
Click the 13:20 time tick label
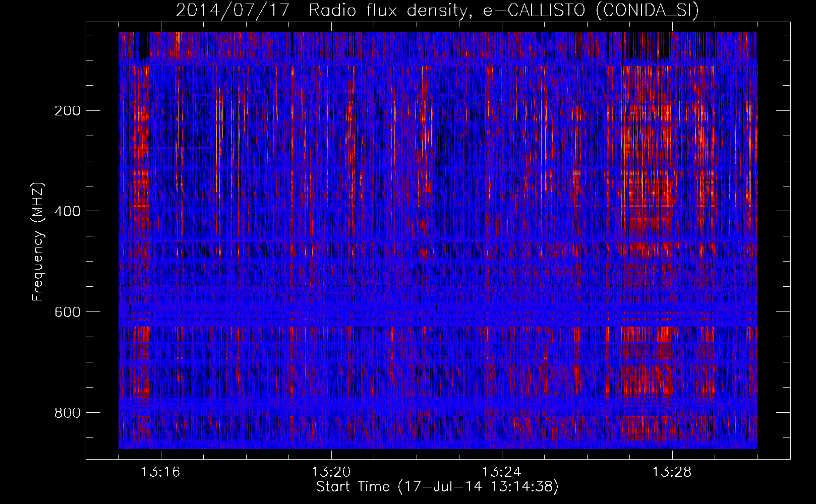tap(331, 472)
